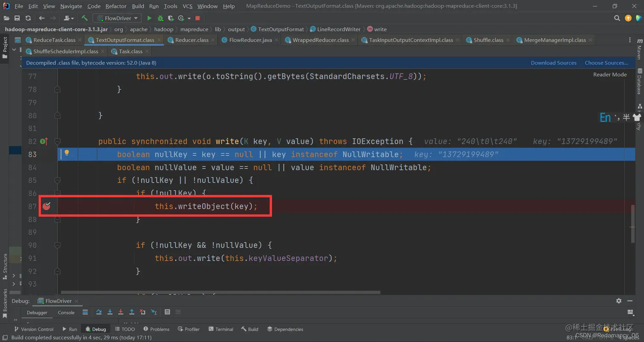
Task: Click the Drop Frame debugger icon
Action: coord(143,312)
